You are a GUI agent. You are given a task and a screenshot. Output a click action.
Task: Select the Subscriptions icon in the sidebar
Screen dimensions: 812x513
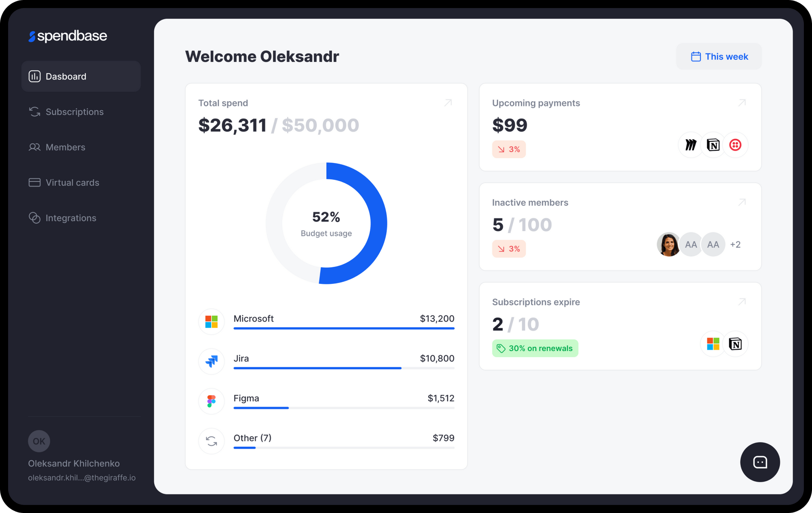click(35, 112)
